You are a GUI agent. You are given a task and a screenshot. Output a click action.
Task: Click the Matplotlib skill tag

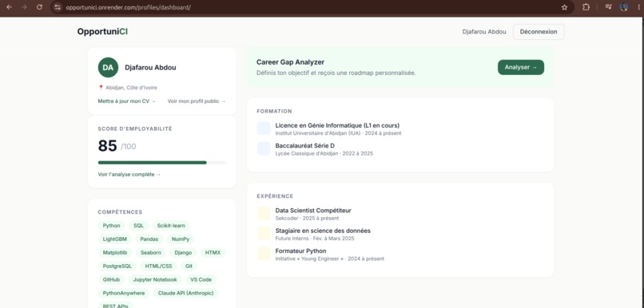tap(115, 253)
